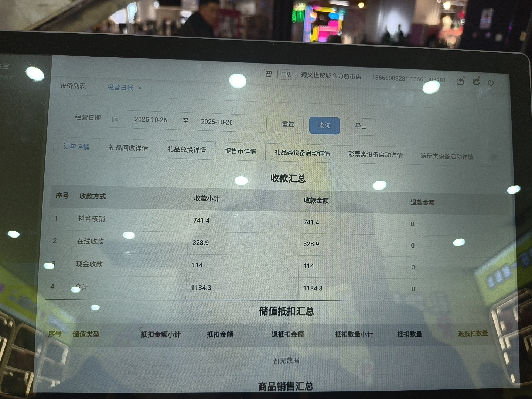Click the blue 查询 query button

click(324, 125)
